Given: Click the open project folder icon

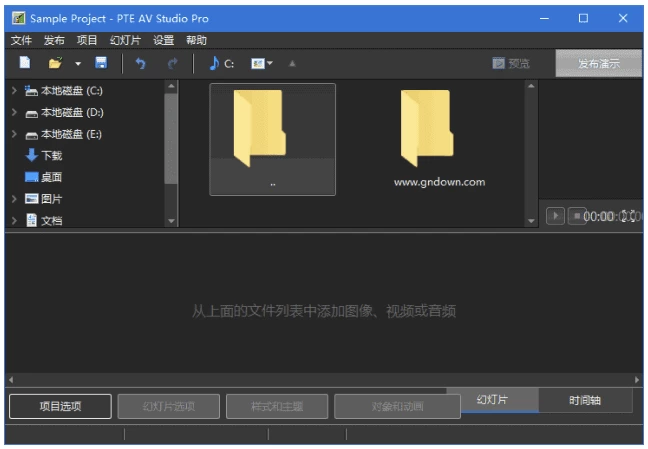Looking at the screenshot, I should [55, 63].
